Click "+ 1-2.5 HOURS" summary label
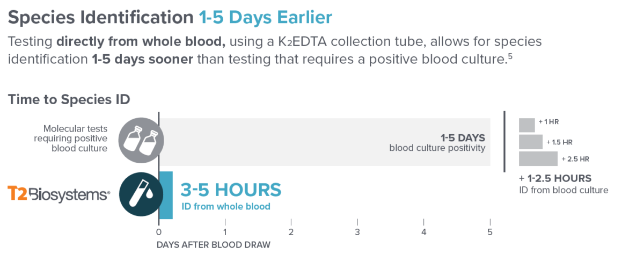 pos(555,178)
